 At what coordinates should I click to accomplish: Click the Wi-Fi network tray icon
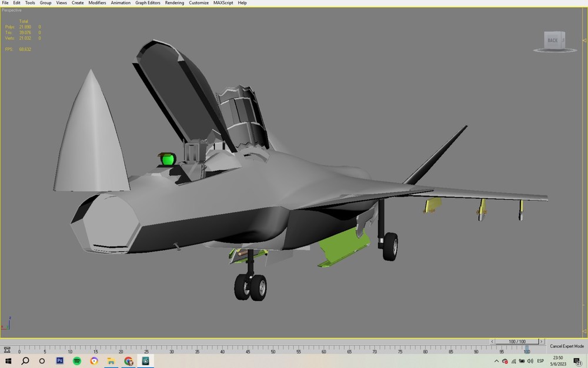[514, 362]
